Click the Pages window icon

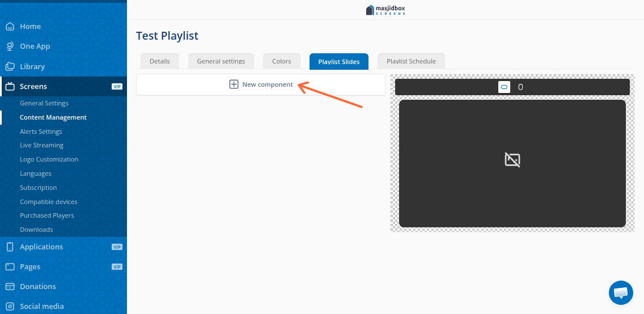[10, 267]
